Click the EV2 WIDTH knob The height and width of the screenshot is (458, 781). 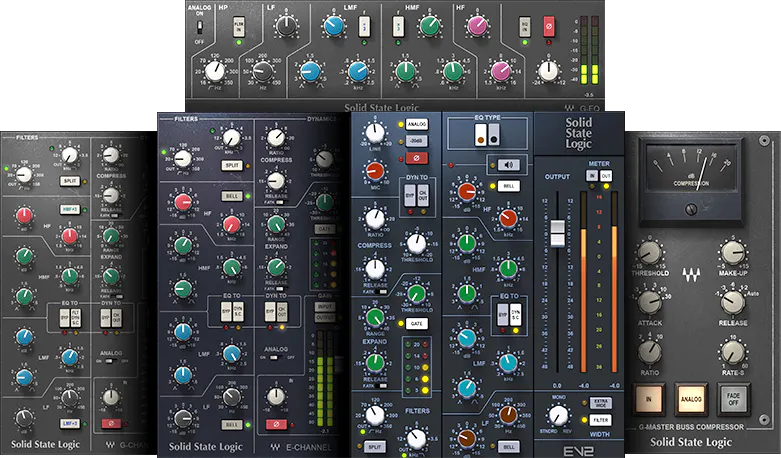(x=559, y=415)
